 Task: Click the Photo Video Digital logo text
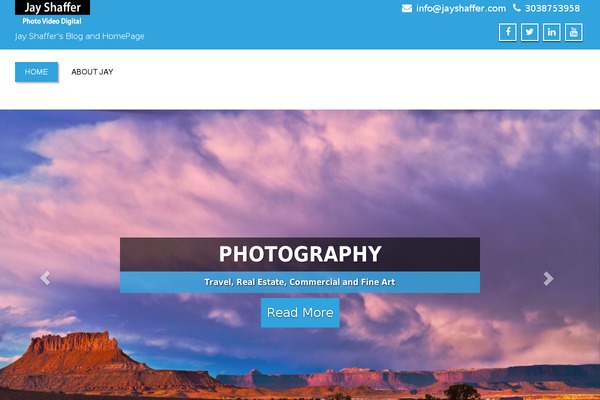coord(52,21)
